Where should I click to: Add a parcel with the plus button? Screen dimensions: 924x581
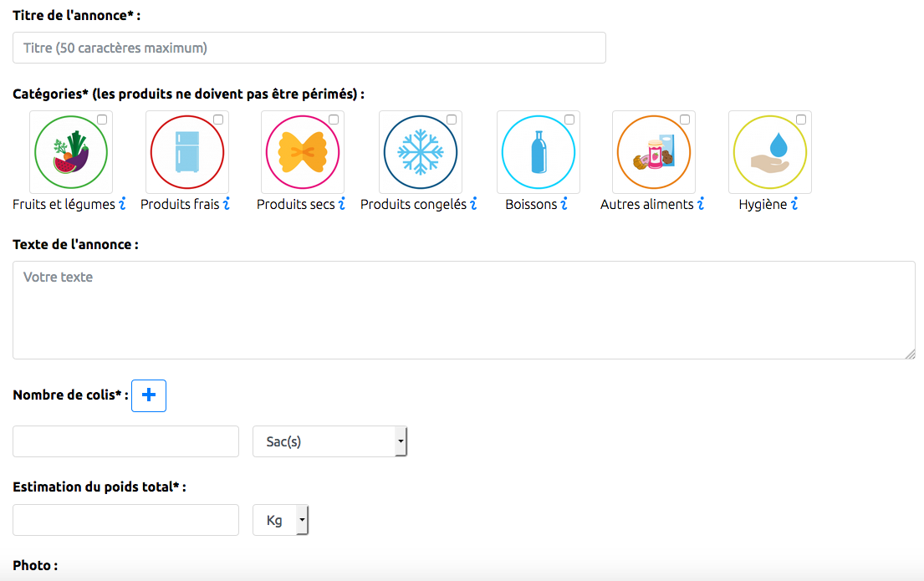[149, 395]
